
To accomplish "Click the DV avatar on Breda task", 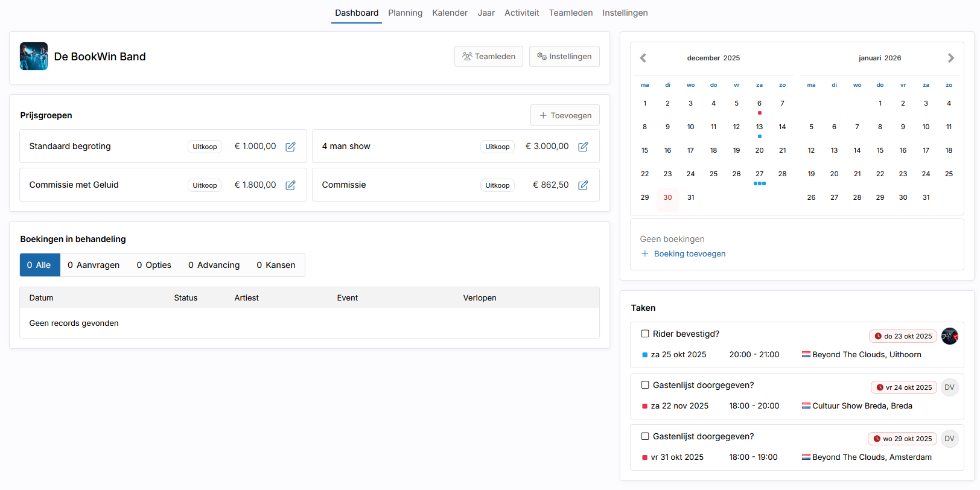I will pyautogui.click(x=949, y=387).
